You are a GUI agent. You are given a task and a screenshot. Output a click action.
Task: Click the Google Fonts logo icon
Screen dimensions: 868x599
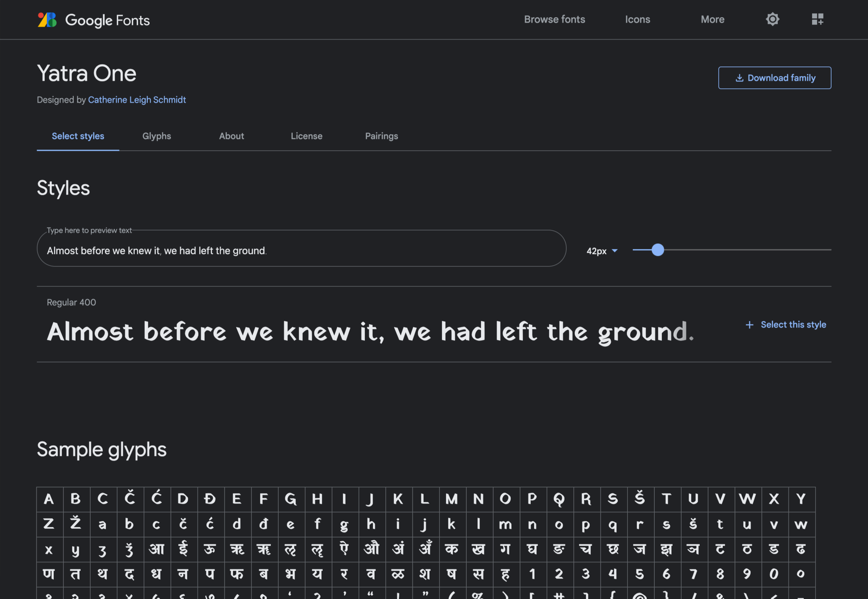pyautogui.click(x=47, y=20)
